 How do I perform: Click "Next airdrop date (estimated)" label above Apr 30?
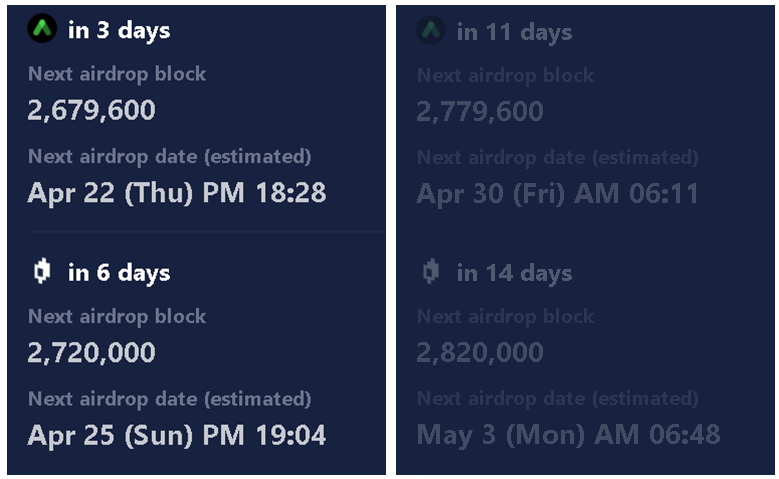557,157
